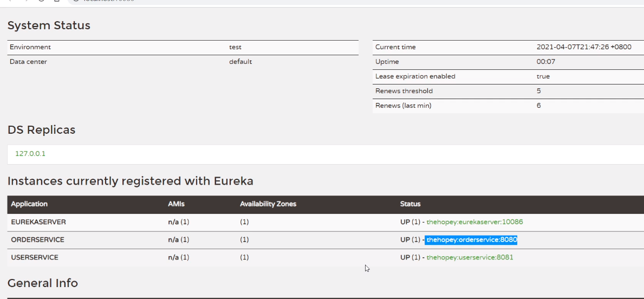Image resolution: width=644 pixels, height=299 pixels.
Task: Select the EUREKASERVER application name
Action: pos(38,222)
